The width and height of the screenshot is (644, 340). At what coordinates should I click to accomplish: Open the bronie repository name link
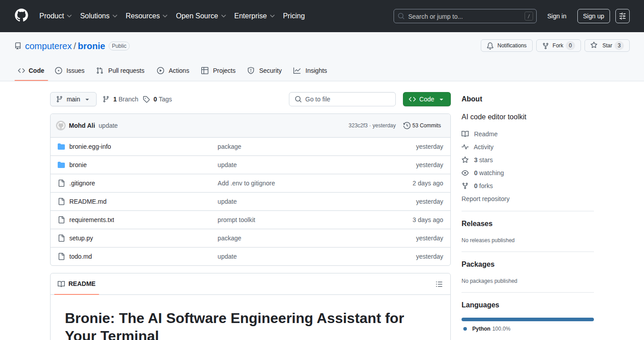[x=92, y=46]
